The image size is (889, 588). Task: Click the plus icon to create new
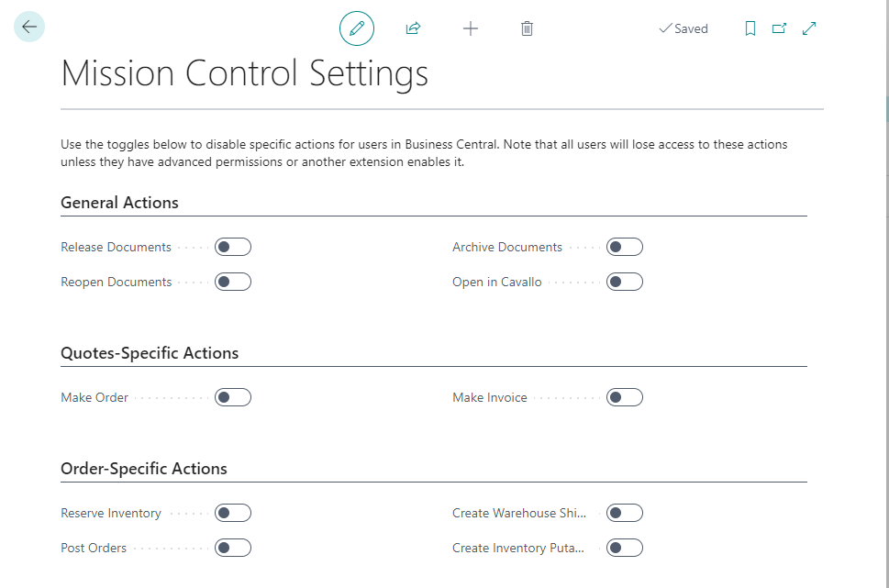[x=471, y=28]
